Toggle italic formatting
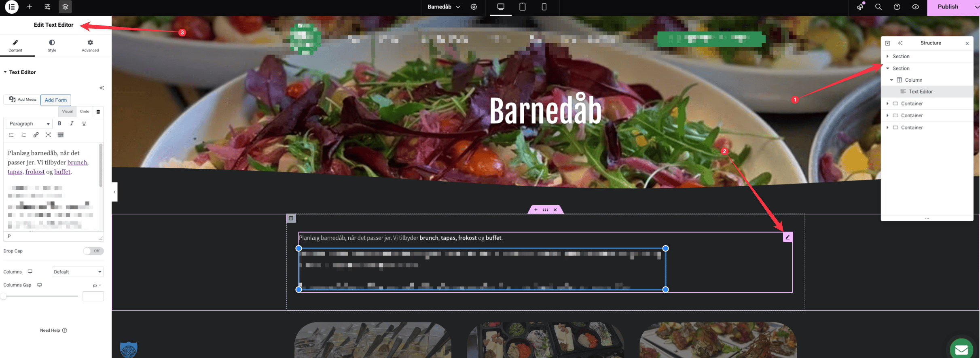Screen dimensions: 980x358 (72, 123)
